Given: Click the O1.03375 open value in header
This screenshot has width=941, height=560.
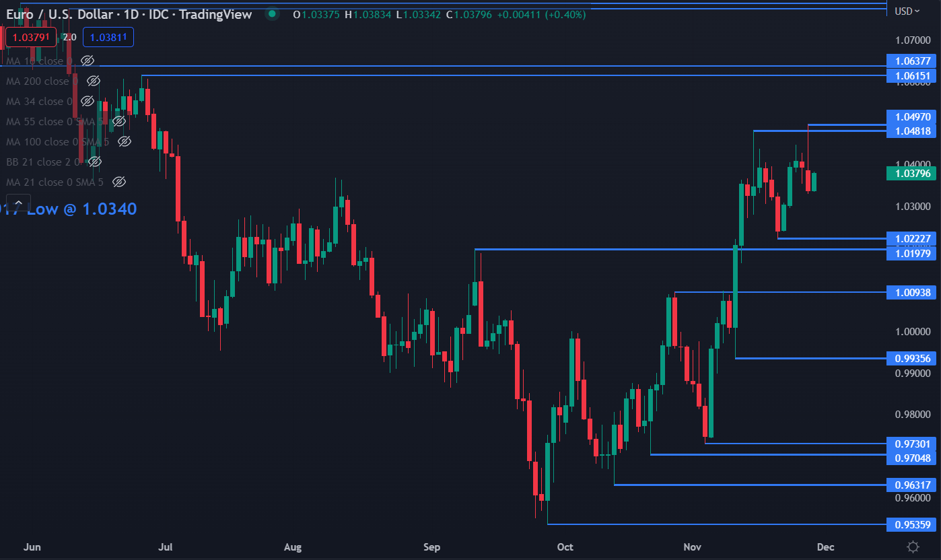Looking at the screenshot, I should pyautogui.click(x=316, y=14).
